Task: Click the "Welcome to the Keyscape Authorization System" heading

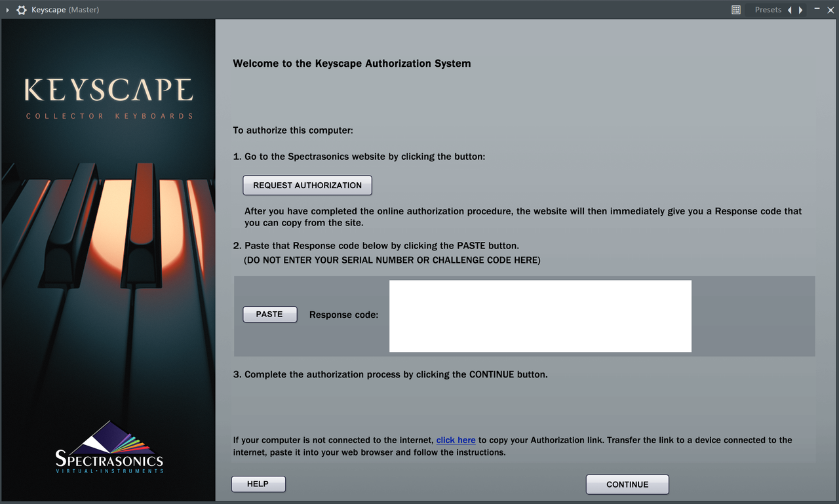Action: 352,64
